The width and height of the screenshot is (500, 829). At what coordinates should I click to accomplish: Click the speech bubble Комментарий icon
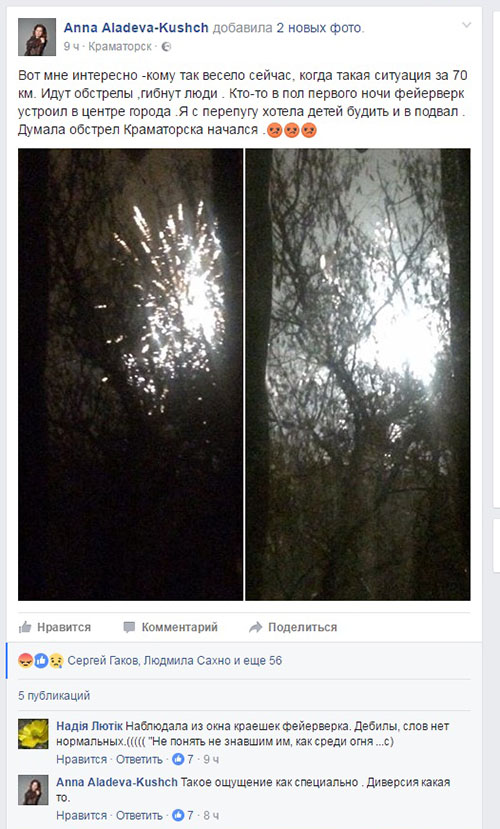pos(129,628)
